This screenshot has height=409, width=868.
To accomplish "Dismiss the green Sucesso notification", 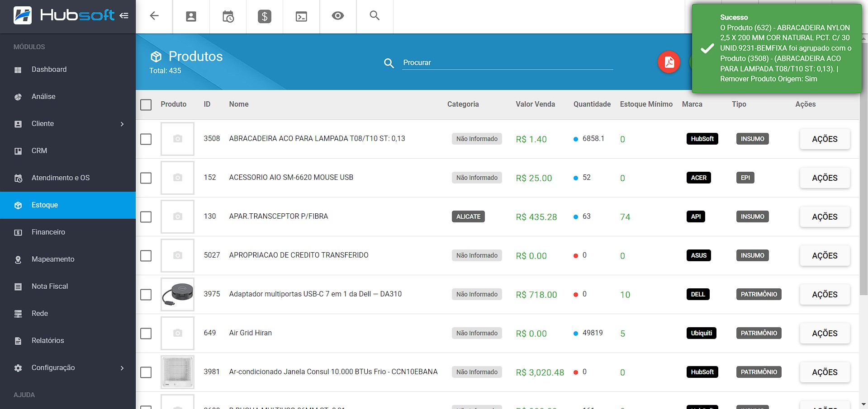I will (x=777, y=48).
